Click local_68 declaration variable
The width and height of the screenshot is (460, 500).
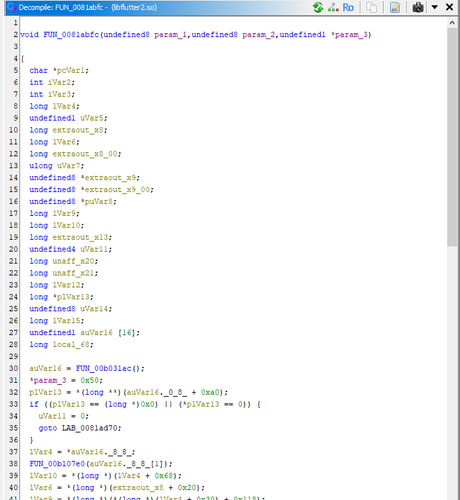point(71,345)
